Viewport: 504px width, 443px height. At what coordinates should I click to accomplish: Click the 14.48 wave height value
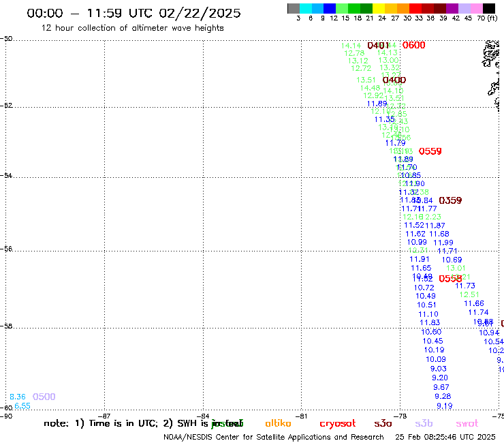[370, 88]
